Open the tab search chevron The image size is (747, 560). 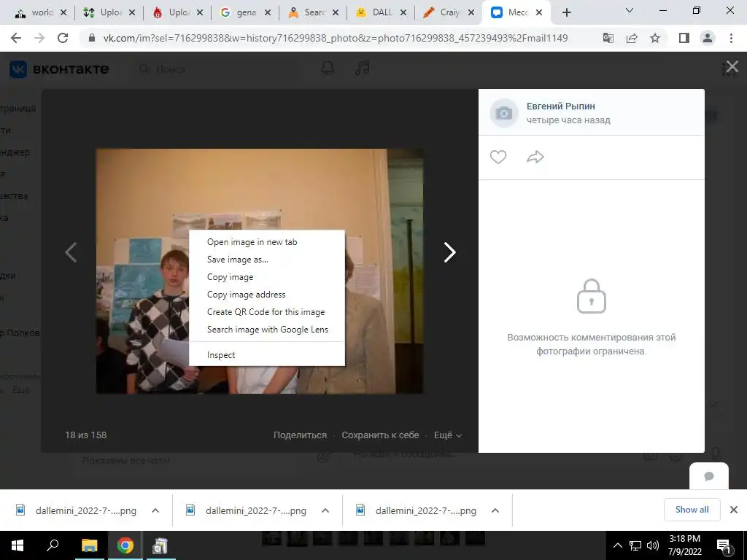tap(630, 10)
